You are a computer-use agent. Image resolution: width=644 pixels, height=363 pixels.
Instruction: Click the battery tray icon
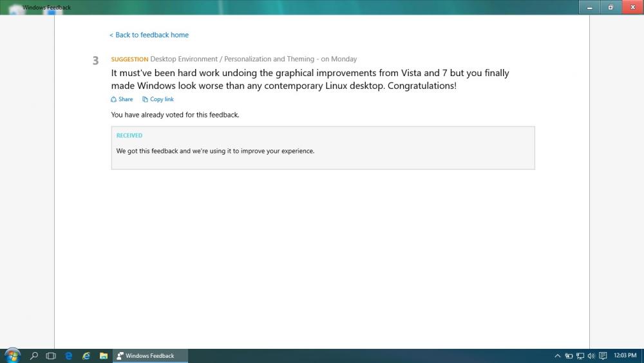(x=569, y=356)
